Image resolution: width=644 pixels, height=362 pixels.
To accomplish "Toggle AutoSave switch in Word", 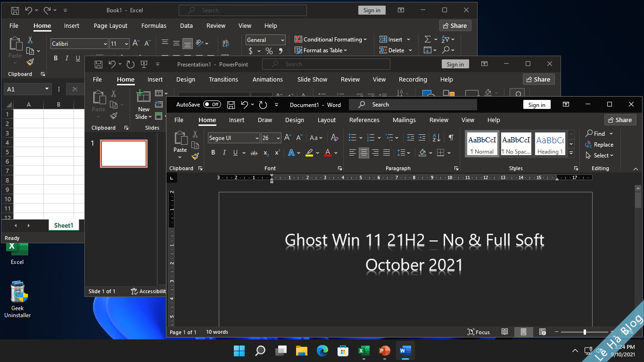I will tap(212, 105).
